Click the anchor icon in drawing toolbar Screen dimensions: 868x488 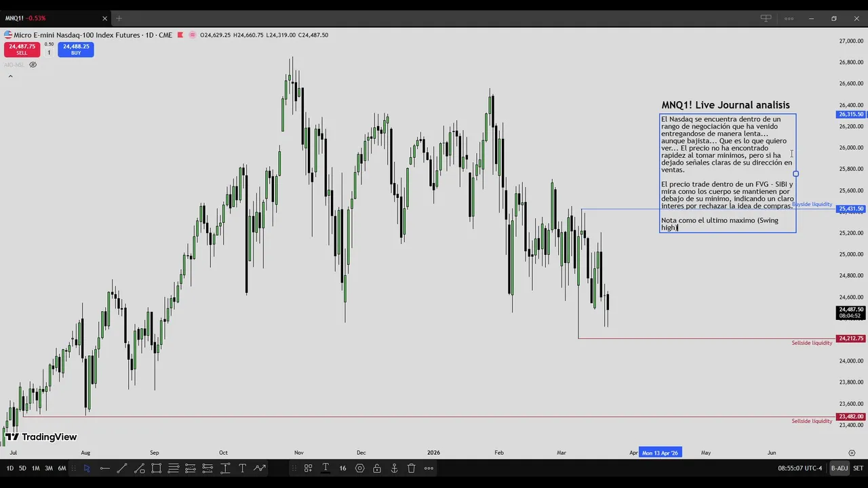(394, 468)
